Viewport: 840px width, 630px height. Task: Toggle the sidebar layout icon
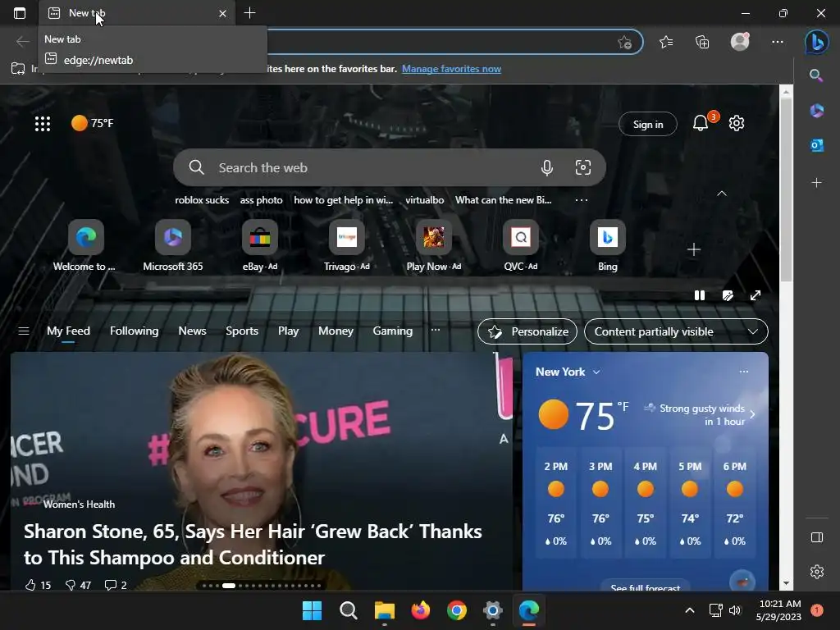[816, 537]
